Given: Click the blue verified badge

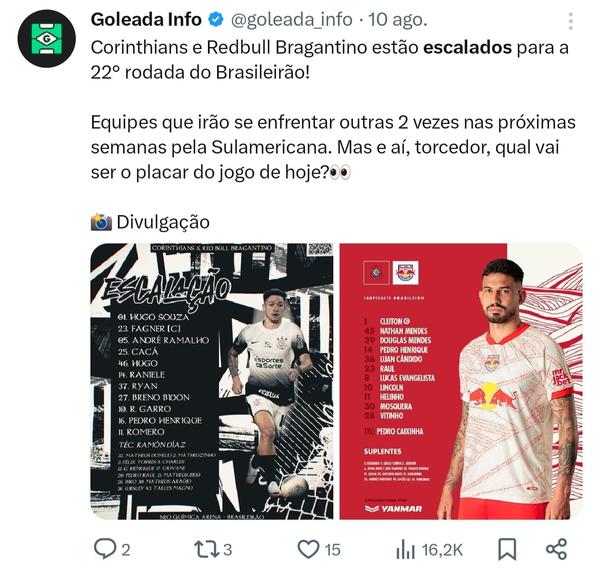Looking at the screenshot, I should point(216,19).
